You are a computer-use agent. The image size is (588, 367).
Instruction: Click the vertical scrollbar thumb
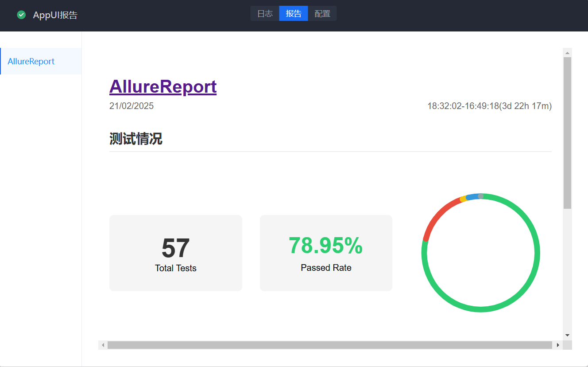[x=567, y=133]
